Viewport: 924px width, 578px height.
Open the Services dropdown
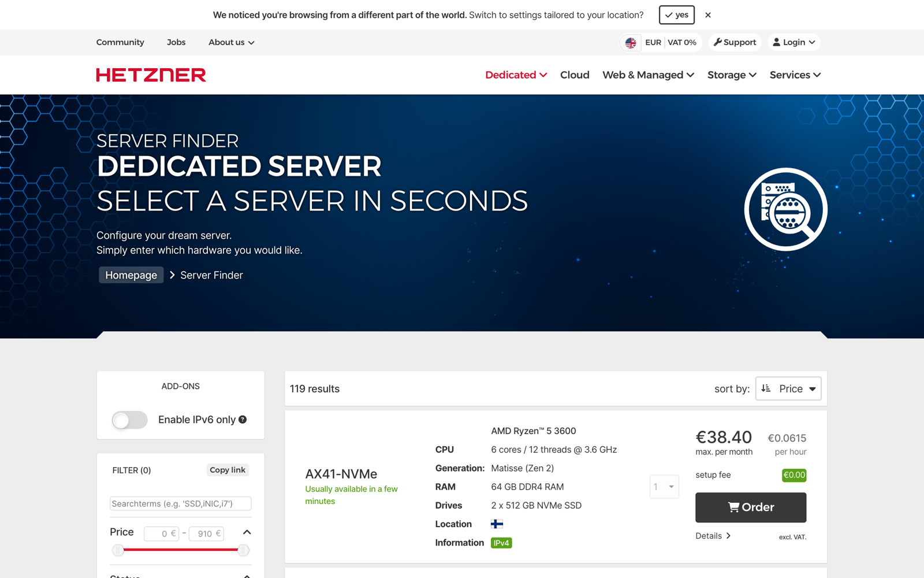coord(795,75)
